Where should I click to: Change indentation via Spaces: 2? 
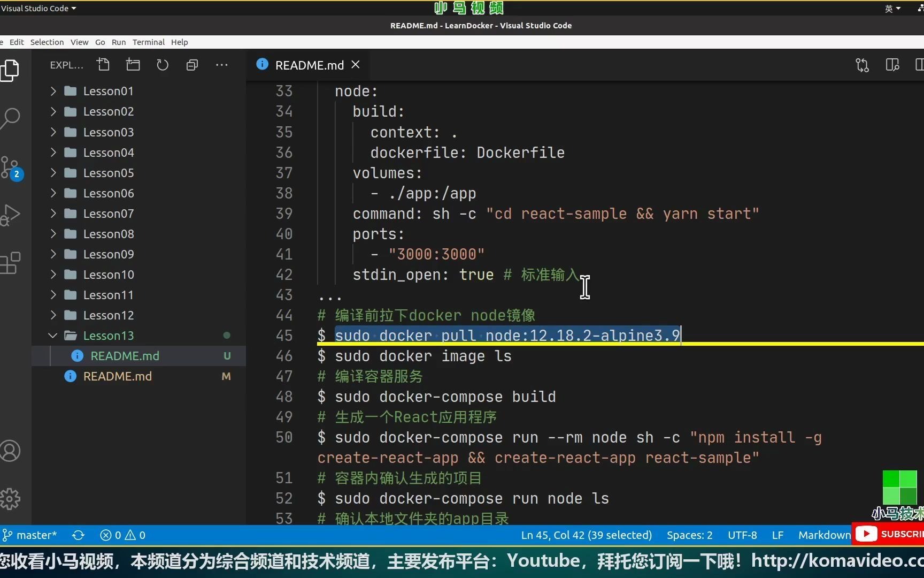tap(689, 535)
